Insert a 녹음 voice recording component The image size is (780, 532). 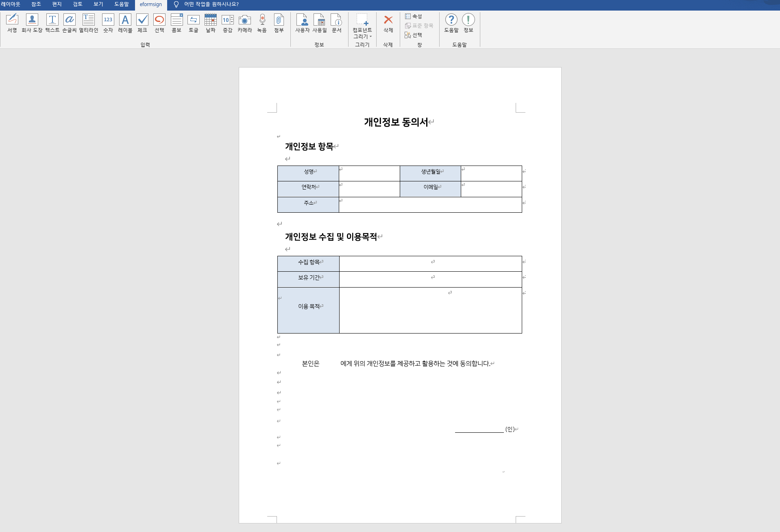pyautogui.click(x=262, y=23)
